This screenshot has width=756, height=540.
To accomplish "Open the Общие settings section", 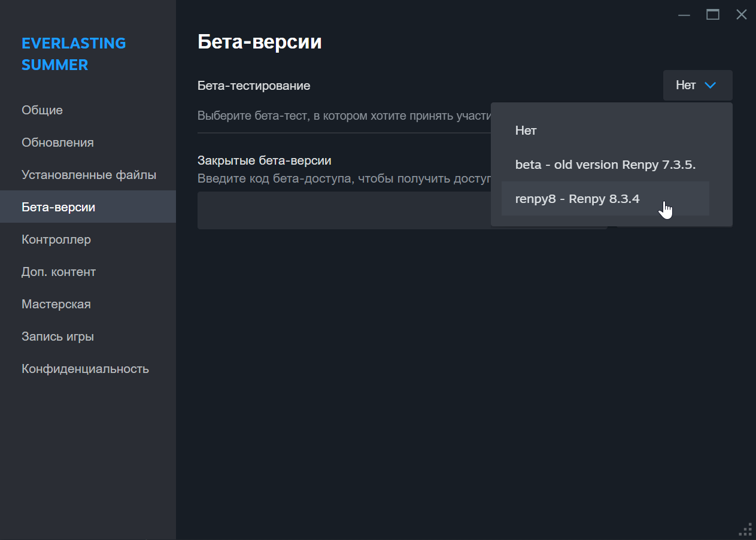I will pos(42,110).
